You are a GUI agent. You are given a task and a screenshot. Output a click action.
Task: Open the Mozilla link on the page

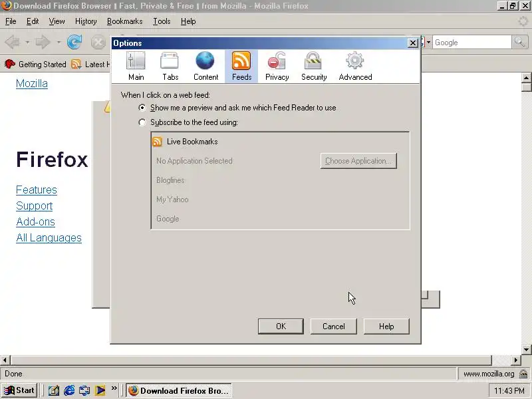[x=32, y=84]
